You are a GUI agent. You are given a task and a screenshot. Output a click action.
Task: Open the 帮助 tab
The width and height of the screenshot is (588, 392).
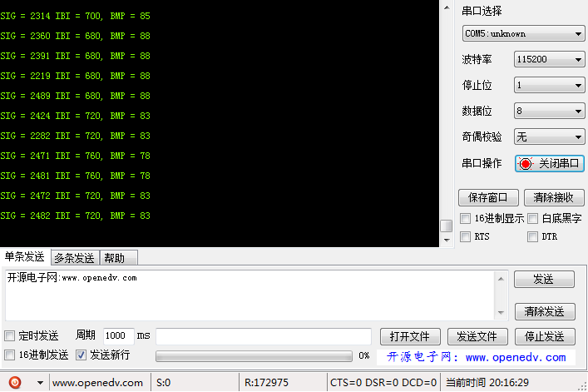(x=118, y=258)
